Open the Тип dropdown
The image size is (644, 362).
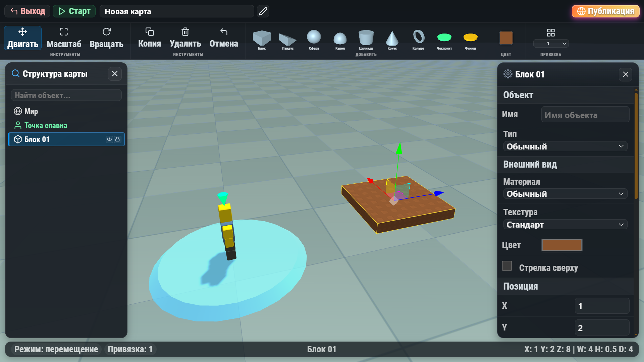[565, 146]
